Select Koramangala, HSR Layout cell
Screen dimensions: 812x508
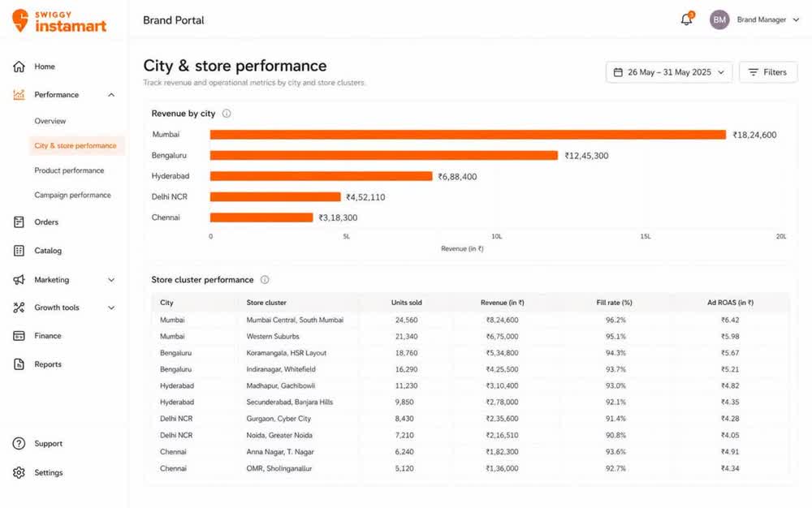pos(287,353)
